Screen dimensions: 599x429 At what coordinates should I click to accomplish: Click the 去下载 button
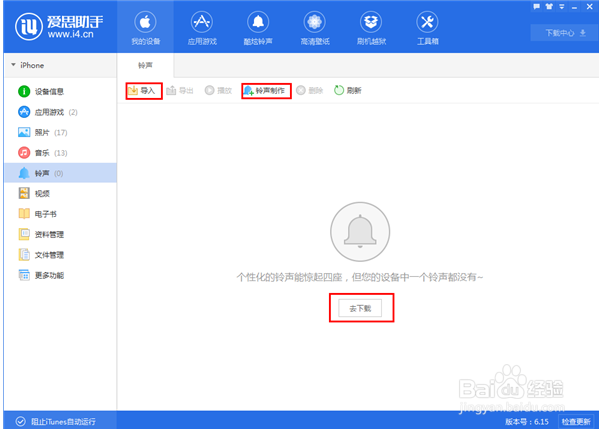360,308
